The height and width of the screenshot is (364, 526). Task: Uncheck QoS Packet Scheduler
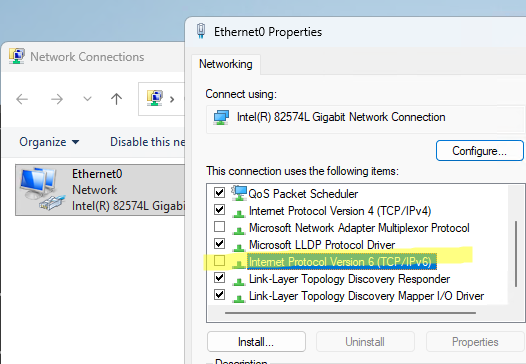219,193
